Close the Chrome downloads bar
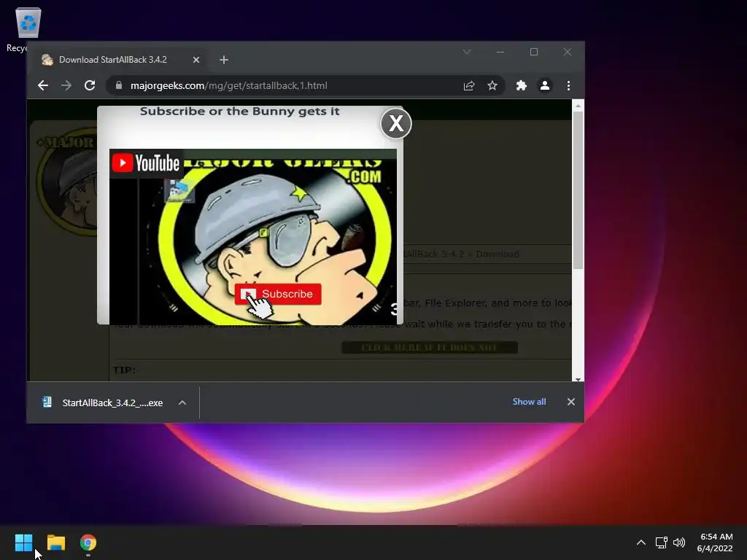The image size is (747, 560). tap(571, 402)
